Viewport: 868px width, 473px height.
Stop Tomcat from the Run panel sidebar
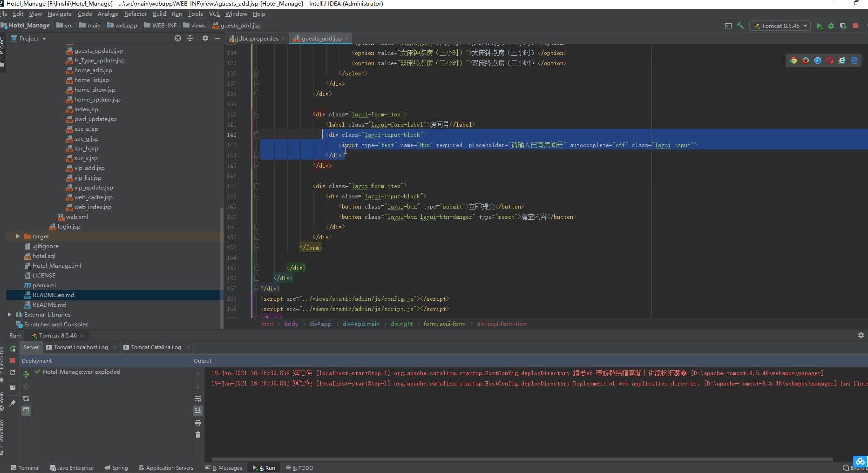(x=13, y=360)
